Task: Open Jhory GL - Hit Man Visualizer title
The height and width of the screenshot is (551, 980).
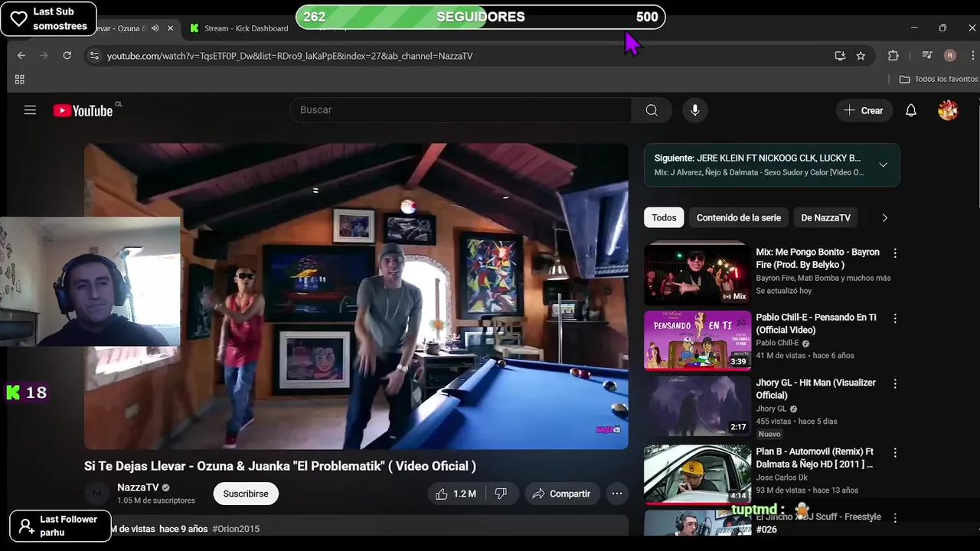Action: [816, 389]
